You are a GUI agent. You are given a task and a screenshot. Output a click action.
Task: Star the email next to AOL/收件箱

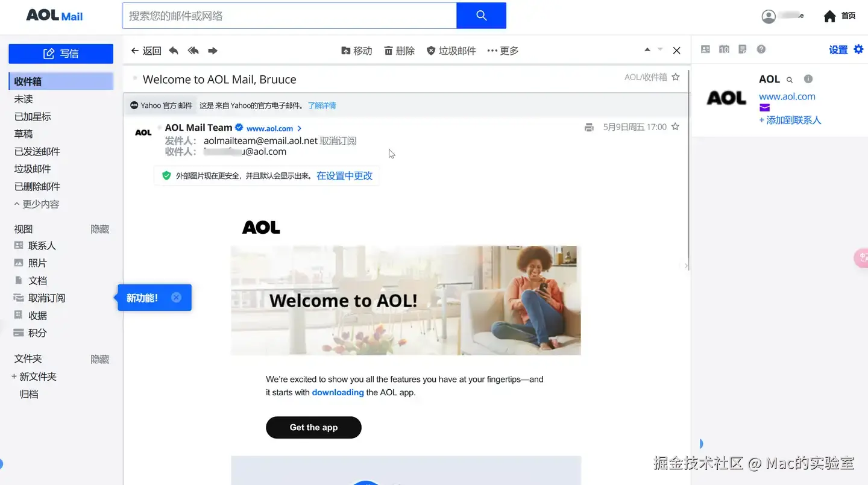(676, 77)
